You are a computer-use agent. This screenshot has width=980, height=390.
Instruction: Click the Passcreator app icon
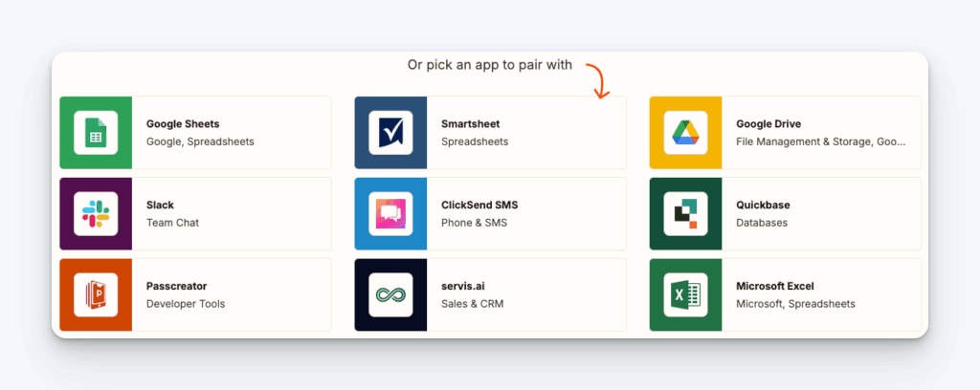(x=96, y=294)
